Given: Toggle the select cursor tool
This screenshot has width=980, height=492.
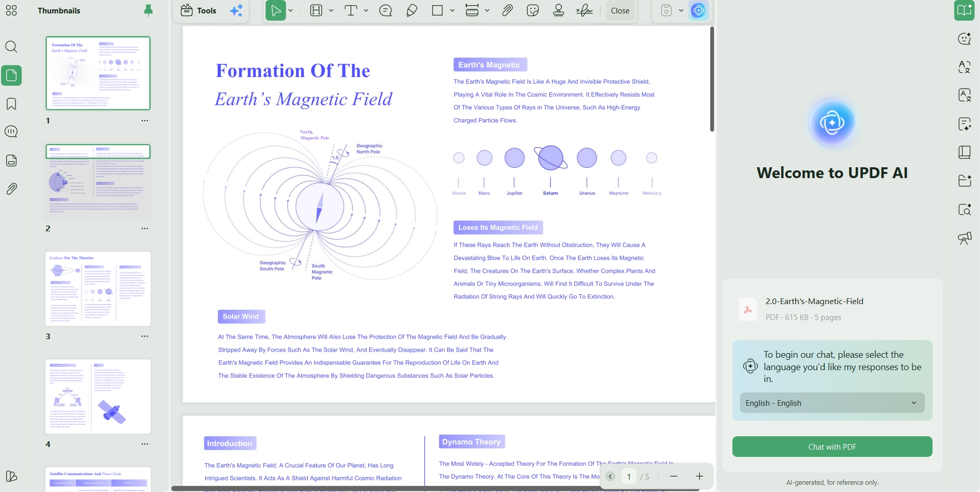Looking at the screenshot, I should click(276, 10).
